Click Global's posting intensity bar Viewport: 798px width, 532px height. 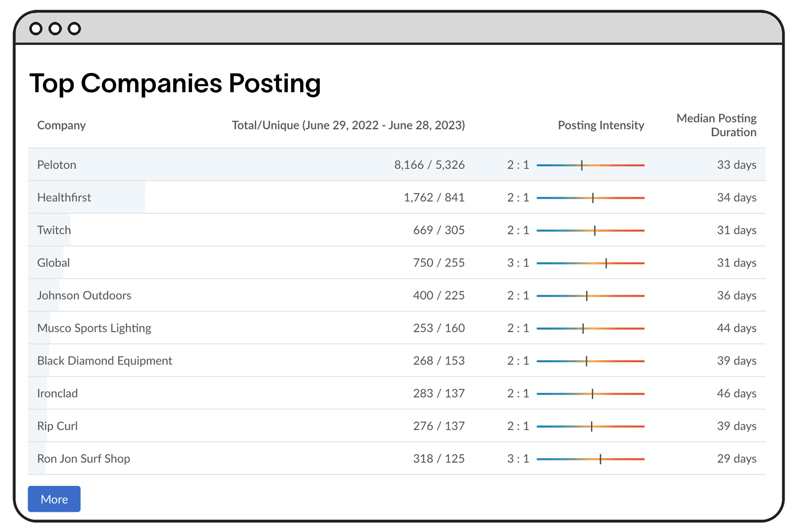[590, 263]
